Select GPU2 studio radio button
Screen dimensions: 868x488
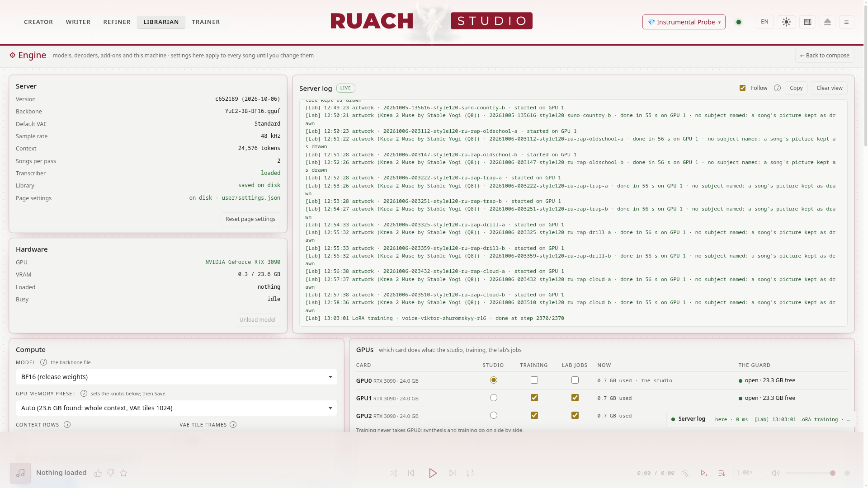coord(493,416)
